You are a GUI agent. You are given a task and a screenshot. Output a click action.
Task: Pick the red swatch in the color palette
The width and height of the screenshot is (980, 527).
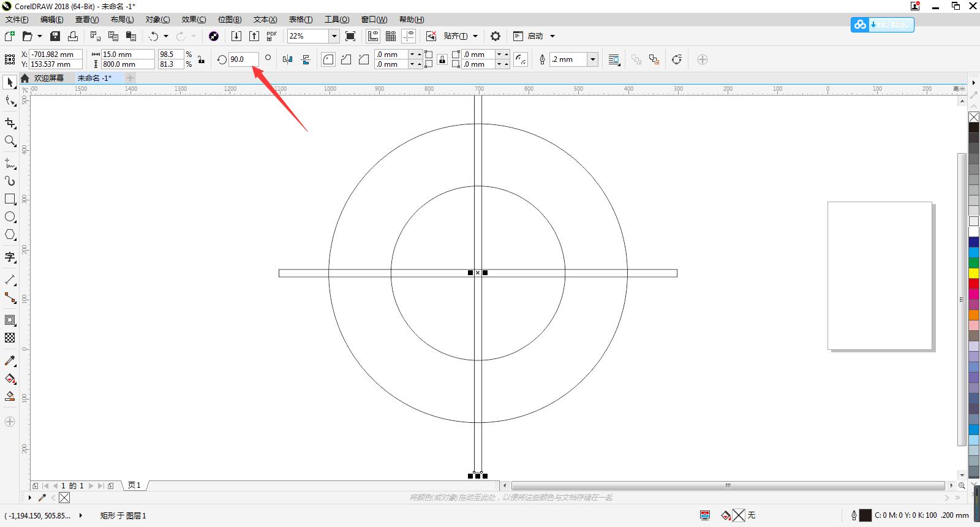973,284
